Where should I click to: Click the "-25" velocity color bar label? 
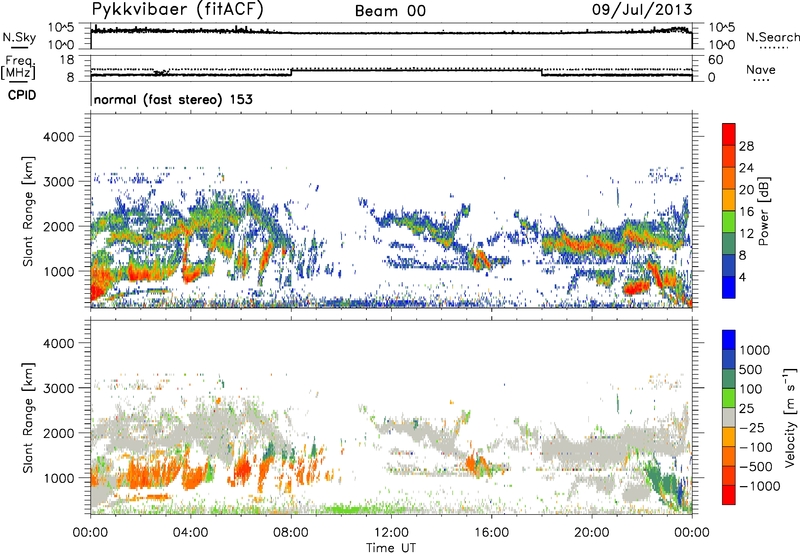(x=752, y=428)
